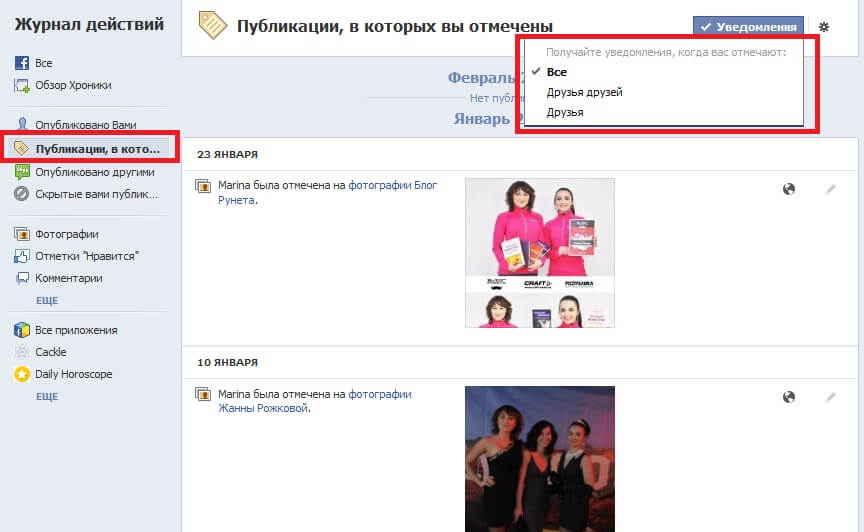
Task: Click globe privacy icon on 10 января post
Action: coord(789,397)
